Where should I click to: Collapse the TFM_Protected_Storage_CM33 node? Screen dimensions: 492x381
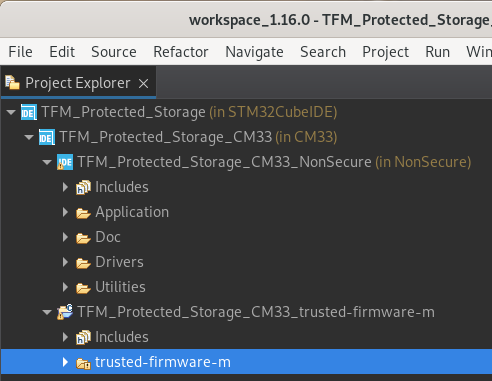[x=29, y=137]
